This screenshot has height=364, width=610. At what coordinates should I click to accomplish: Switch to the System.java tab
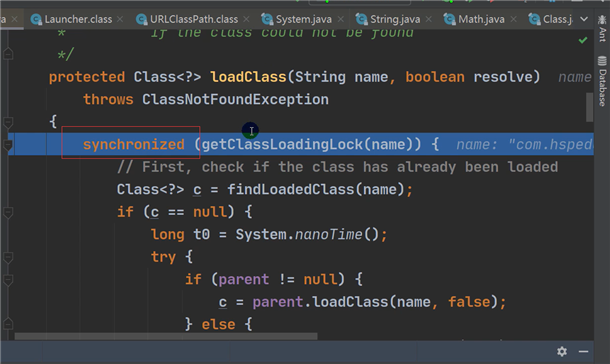point(303,19)
